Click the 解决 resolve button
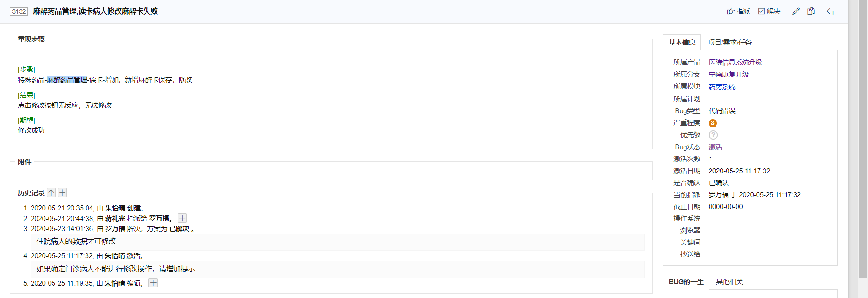 [769, 11]
